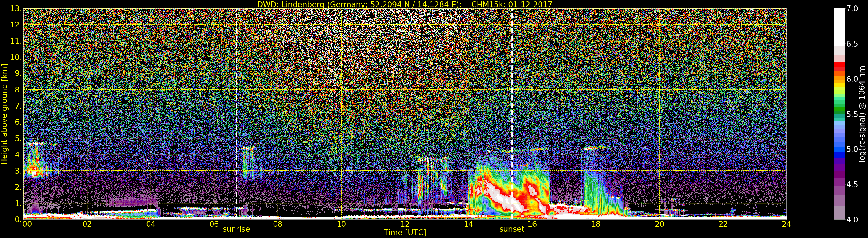This screenshot has height=238, width=868.
Task: Click the "12" time axis tick label
Action: point(405,224)
